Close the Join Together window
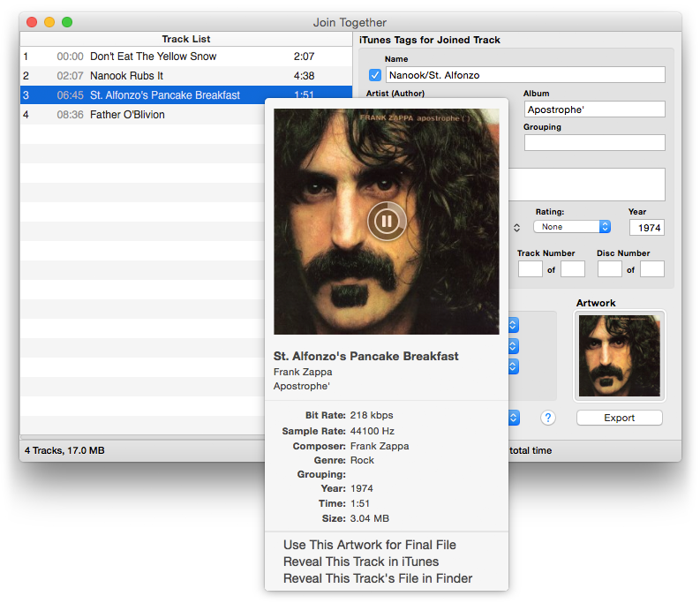Image resolution: width=700 pixels, height=611 pixels. 32,22
